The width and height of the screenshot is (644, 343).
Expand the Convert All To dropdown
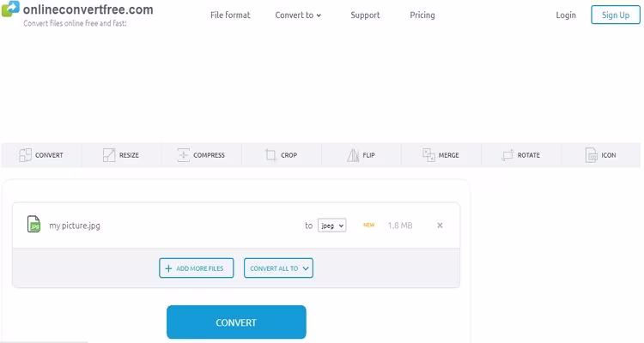tap(278, 268)
